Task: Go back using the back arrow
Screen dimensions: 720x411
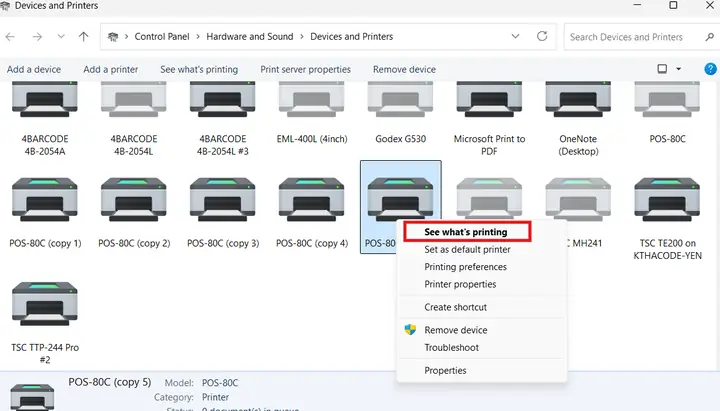Action: 10,37
